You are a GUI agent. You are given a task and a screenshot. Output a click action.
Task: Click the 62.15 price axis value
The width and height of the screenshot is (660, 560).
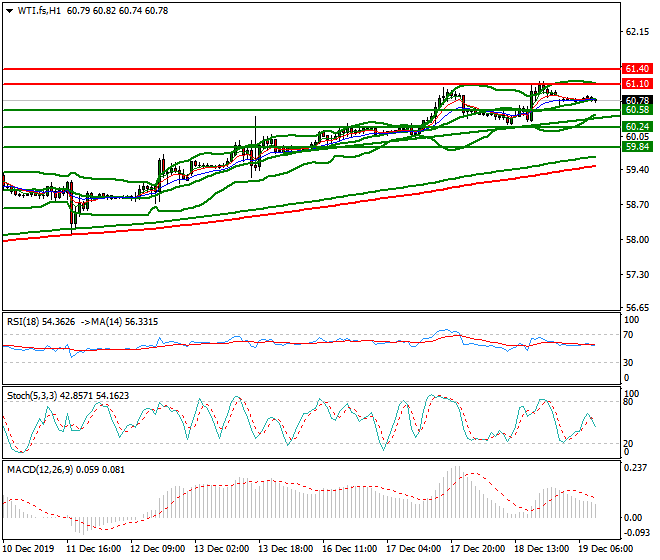point(637,32)
